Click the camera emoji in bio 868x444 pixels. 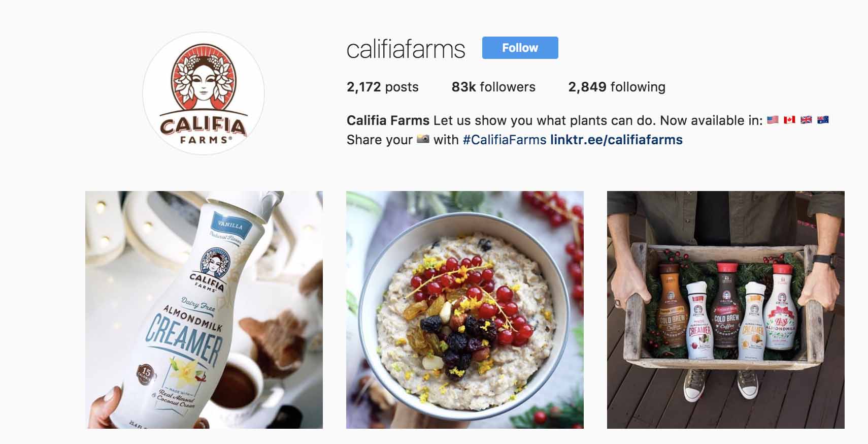pos(423,139)
